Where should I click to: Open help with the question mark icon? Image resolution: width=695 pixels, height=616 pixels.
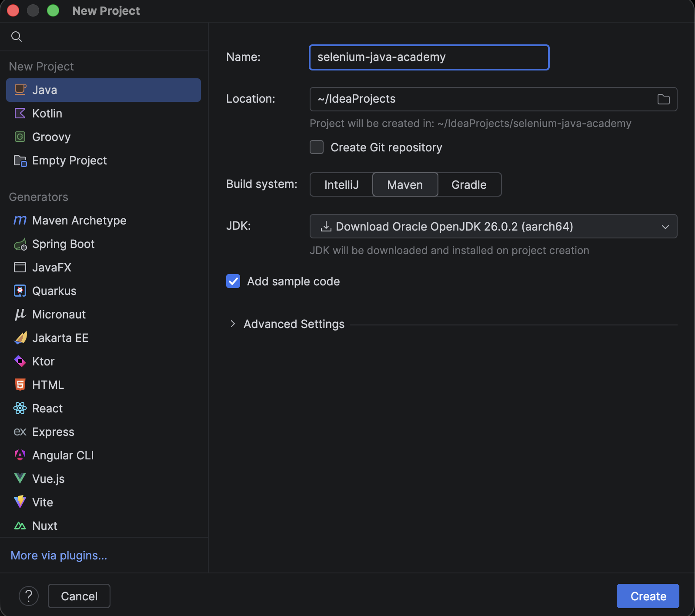click(x=29, y=596)
